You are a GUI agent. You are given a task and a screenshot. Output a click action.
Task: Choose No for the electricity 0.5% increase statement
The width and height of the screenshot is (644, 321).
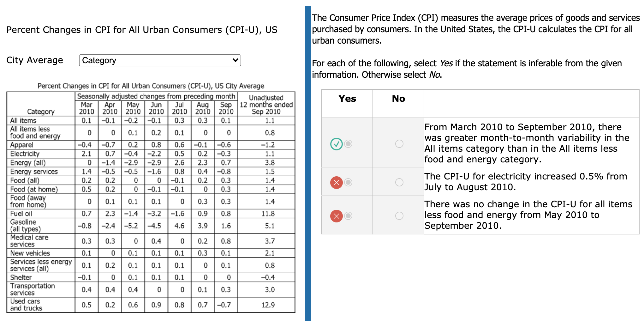click(399, 183)
